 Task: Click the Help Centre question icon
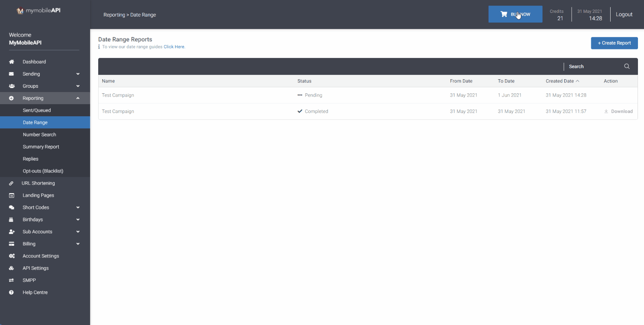(x=11, y=292)
